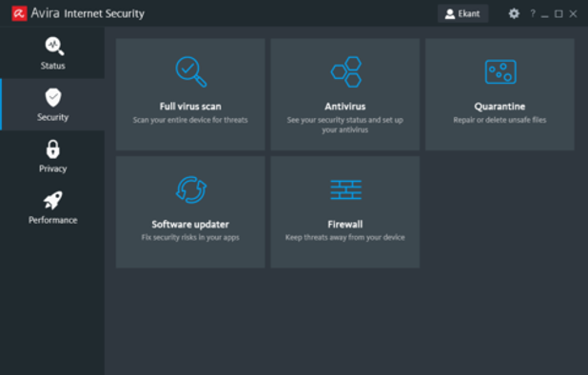Maximize the Avira window
Viewport: 588px width, 375px height.
coord(559,14)
